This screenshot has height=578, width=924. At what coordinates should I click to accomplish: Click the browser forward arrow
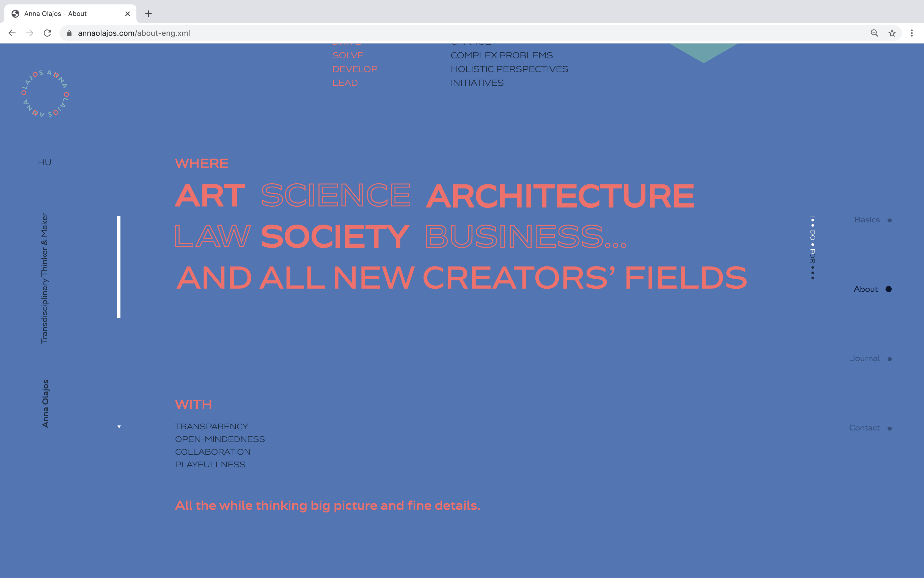pos(30,33)
